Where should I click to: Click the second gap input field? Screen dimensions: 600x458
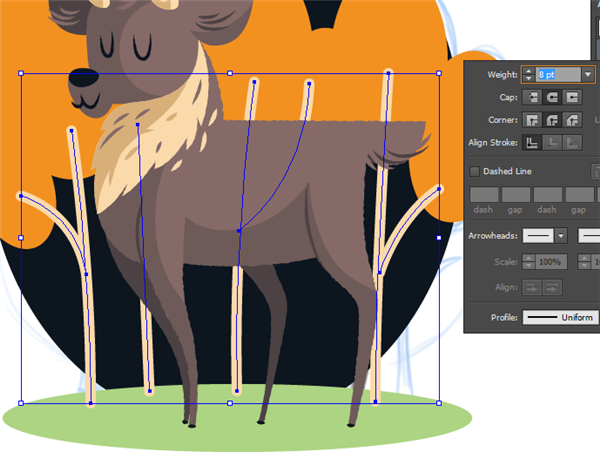pyautogui.click(x=579, y=195)
